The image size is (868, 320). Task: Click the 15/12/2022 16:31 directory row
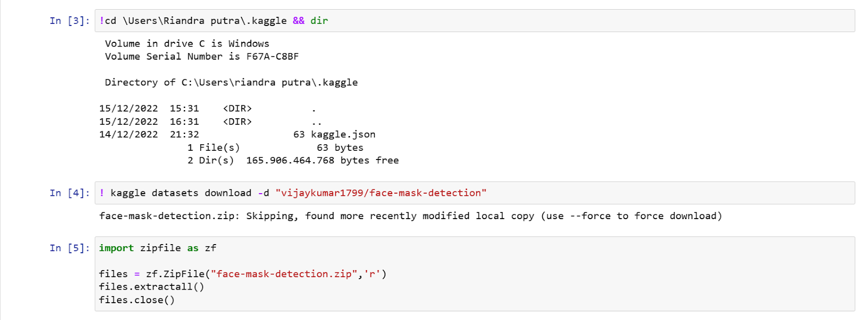coord(210,121)
